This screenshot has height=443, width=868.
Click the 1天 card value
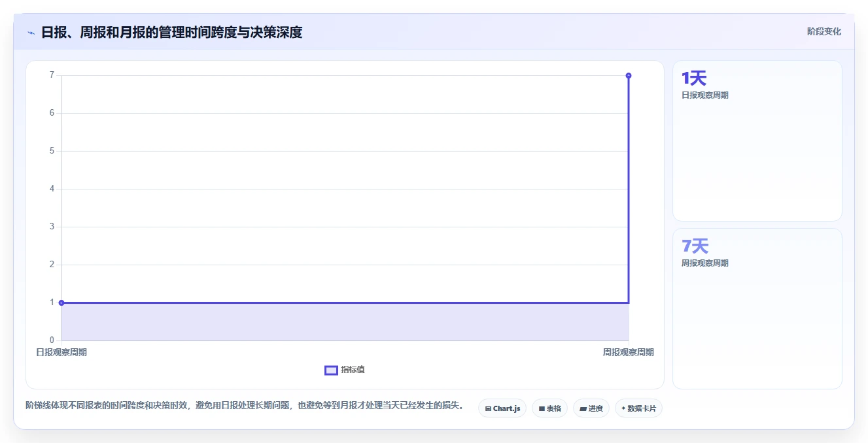(x=694, y=78)
